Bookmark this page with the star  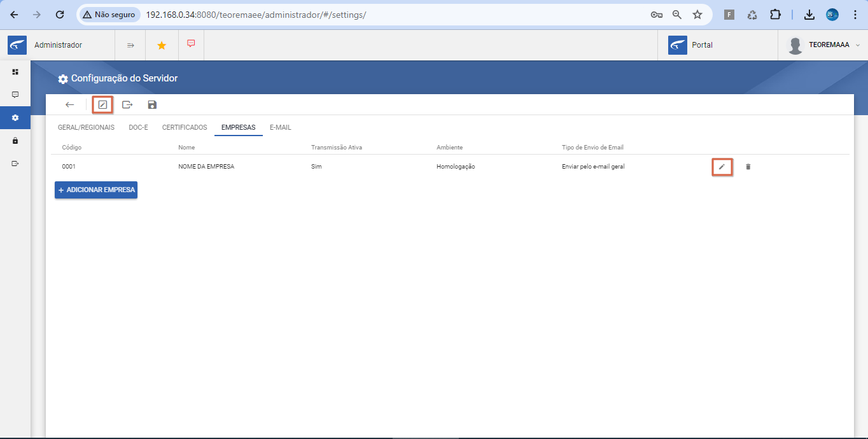click(x=697, y=15)
